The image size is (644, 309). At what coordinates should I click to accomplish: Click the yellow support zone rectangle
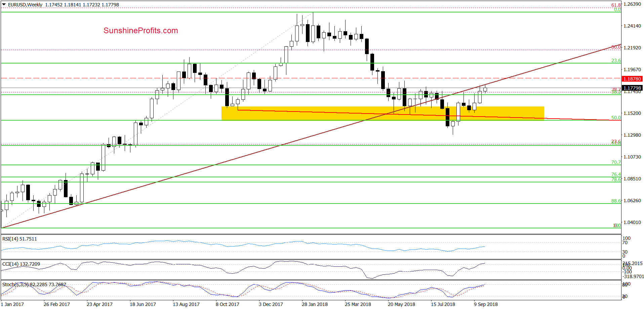pos(383,113)
